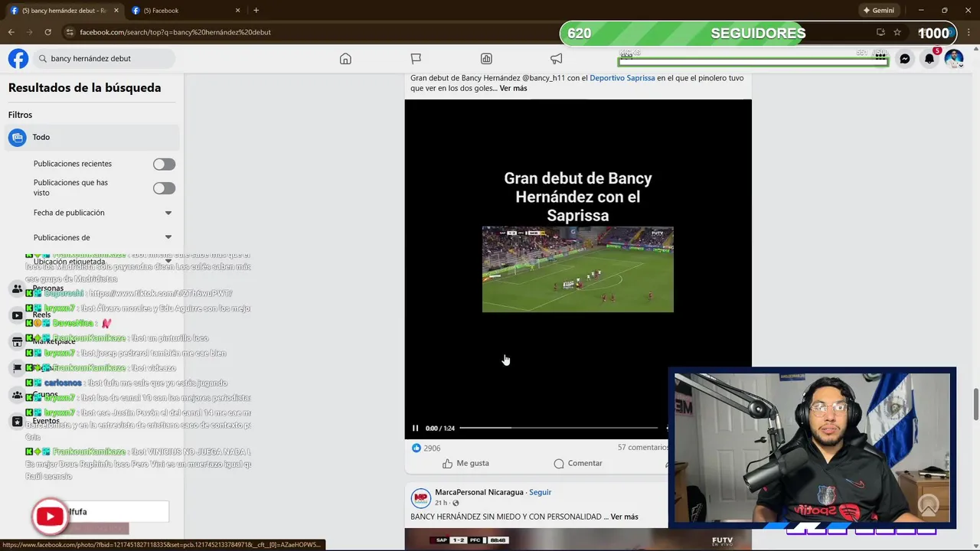Seek in the video progress bar
Screen dimensions: 980x551
click(558, 428)
